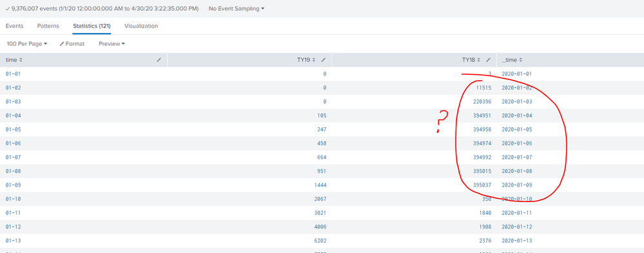
Task: Click TY18 value 394958
Action: pyautogui.click(x=483, y=130)
